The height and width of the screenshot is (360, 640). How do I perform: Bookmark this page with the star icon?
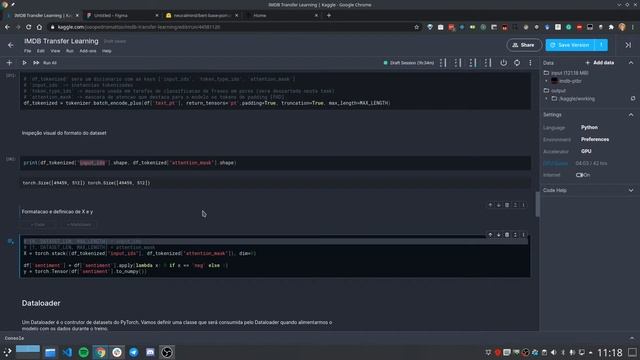[x=416, y=27]
